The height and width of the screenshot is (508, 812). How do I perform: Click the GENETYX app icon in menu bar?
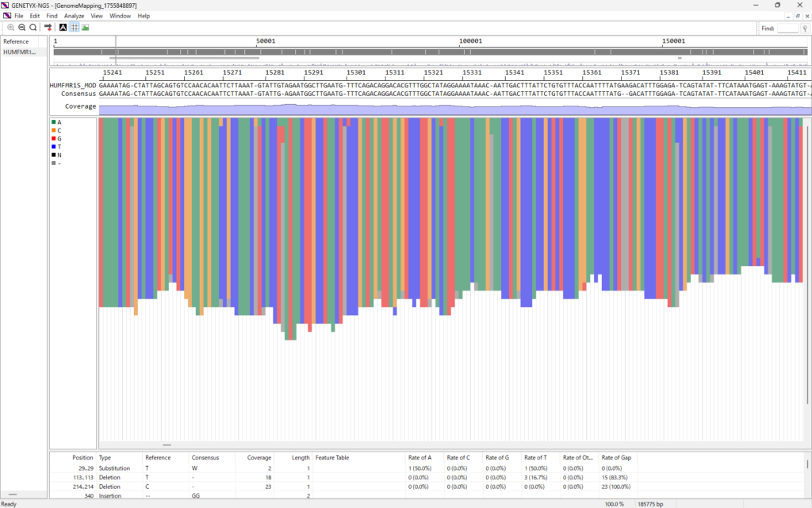tap(6, 16)
